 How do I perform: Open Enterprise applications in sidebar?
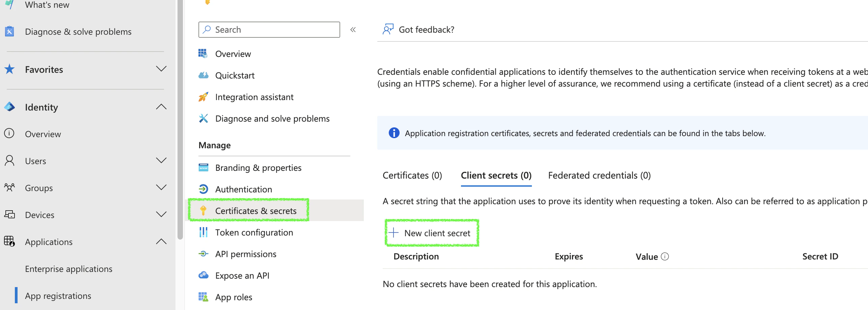point(69,269)
